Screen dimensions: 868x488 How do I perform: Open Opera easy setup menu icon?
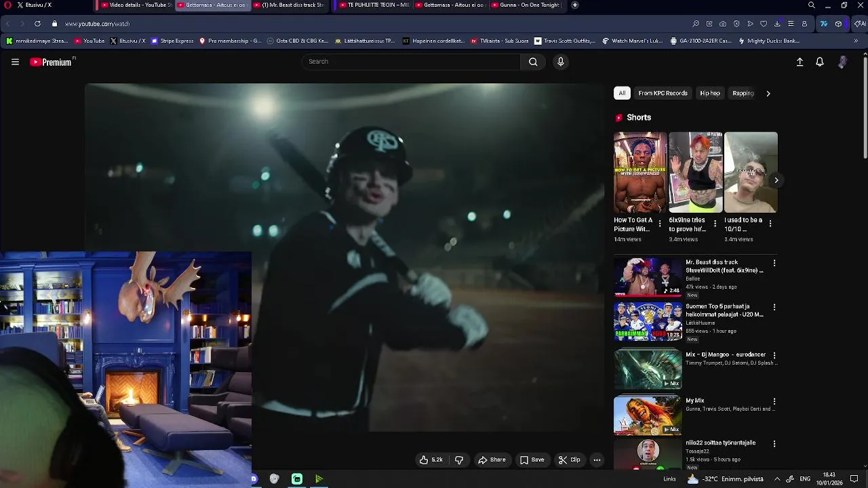click(x=791, y=24)
